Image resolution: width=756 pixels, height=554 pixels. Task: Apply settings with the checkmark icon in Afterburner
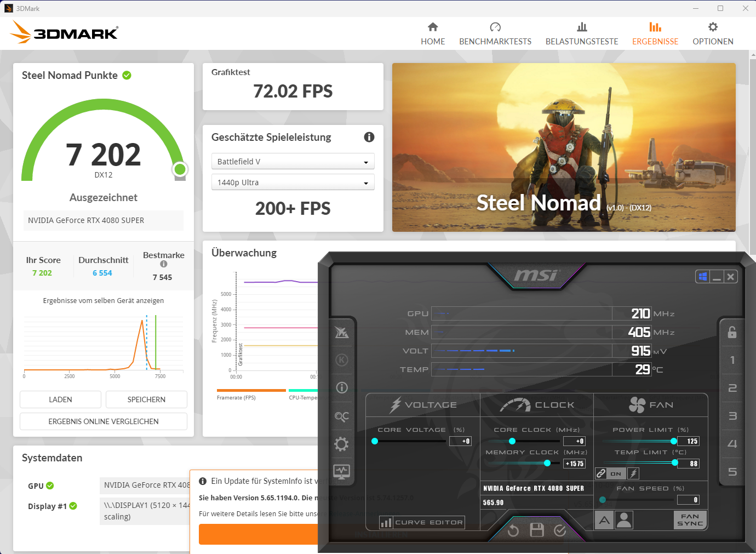(x=560, y=530)
